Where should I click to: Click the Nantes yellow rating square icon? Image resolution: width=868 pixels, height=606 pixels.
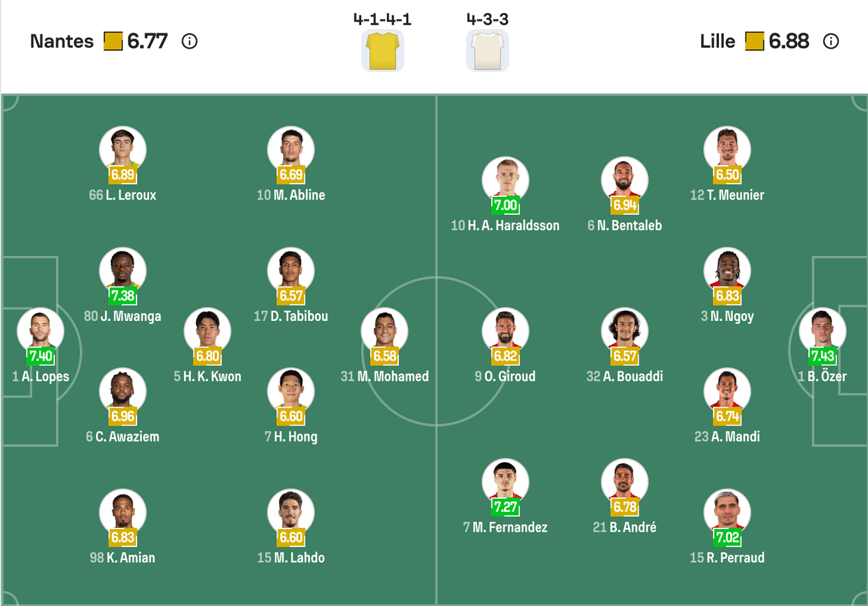[x=113, y=42]
